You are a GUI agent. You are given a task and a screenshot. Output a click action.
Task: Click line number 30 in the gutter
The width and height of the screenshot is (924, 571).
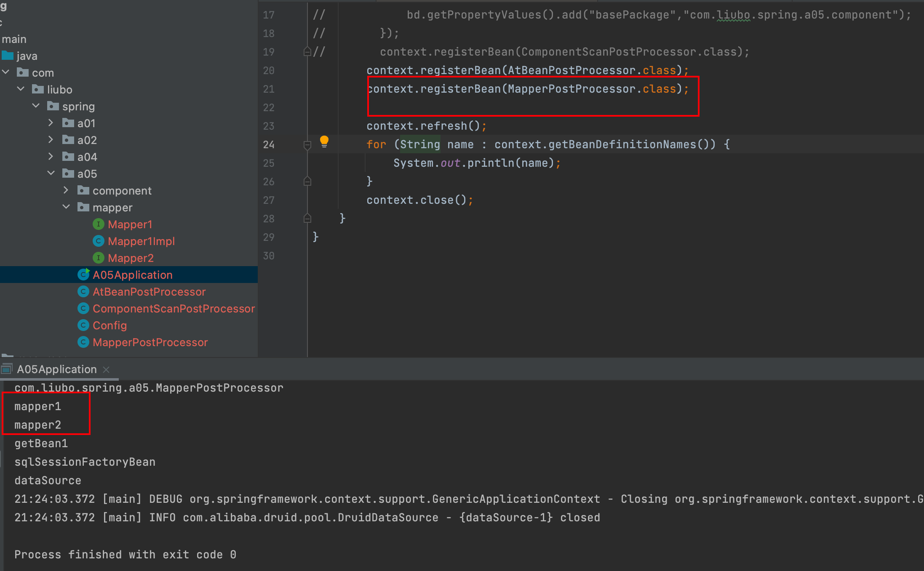[269, 256]
